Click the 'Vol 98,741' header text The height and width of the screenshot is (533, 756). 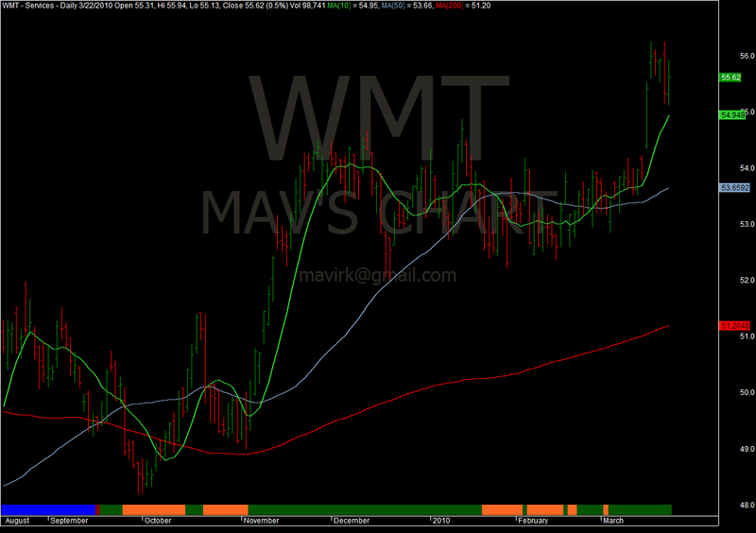(x=308, y=6)
